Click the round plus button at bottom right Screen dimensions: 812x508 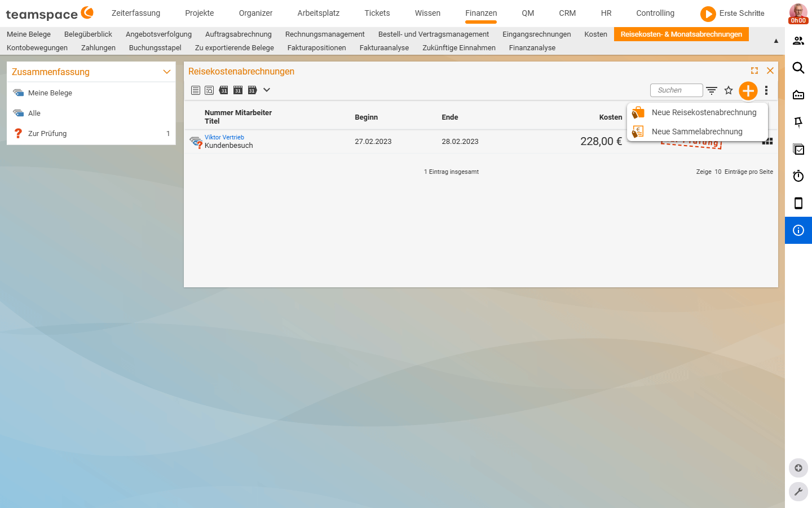click(x=798, y=468)
